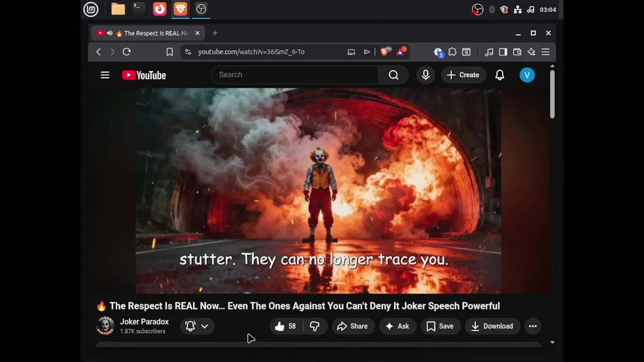Click the 1.87K subscribers text
The image size is (644, 362).
142,331
